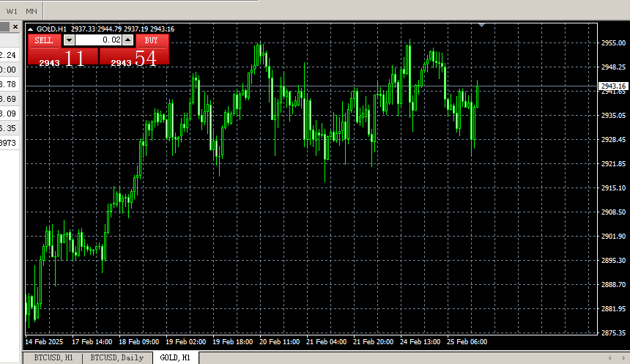Click the 2895.30 price scale label

(x=613, y=260)
